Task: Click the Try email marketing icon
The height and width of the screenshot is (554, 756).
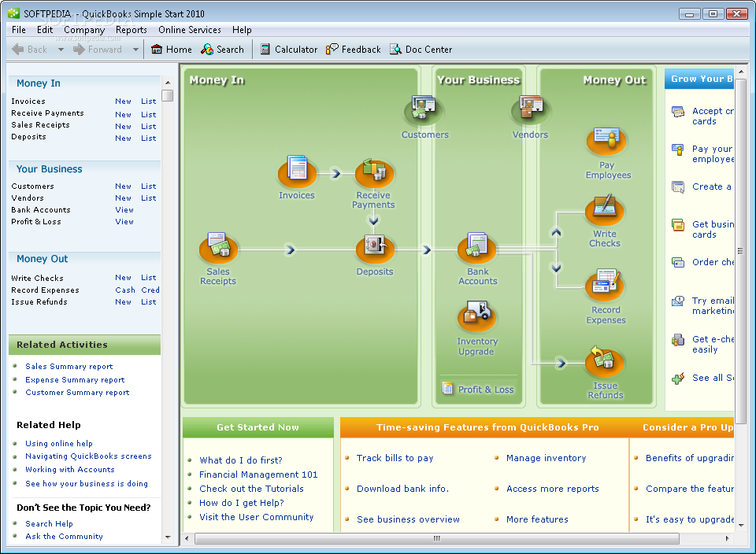Action: pyautogui.click(x=678, y=301)
